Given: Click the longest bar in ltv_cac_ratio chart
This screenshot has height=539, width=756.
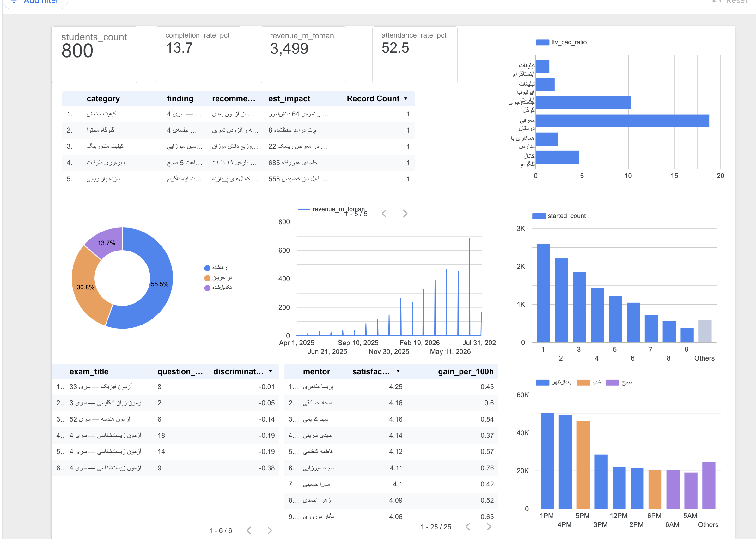Looking at the screenshot, I should coord(622,121).
